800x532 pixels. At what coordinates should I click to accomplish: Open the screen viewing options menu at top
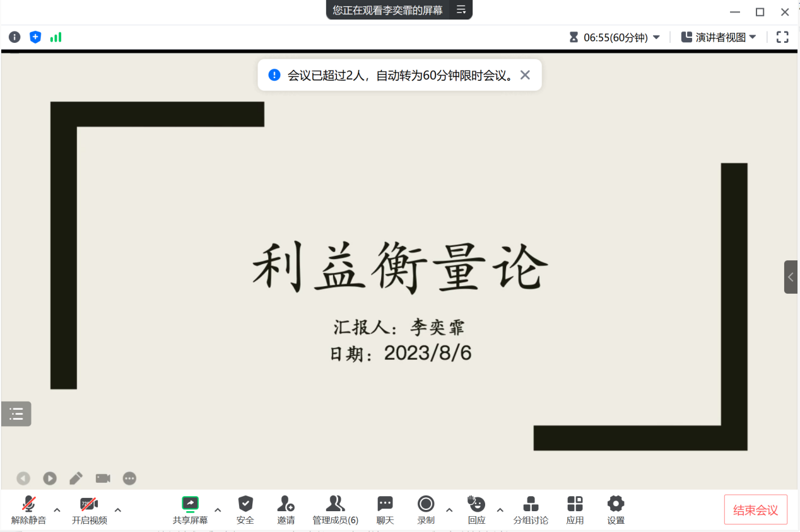pos(461,9)
